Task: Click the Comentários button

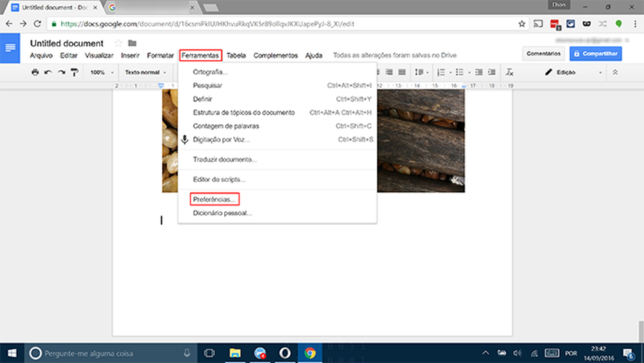Action: [544, 54]
